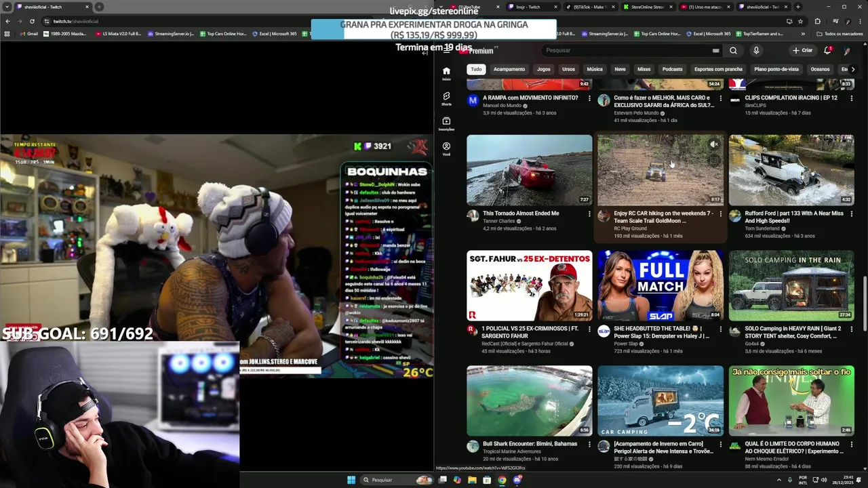Open the -2°C Car Camping thumbnail
The width and height of the screenshot is (868, 488).
pos(660,401)
